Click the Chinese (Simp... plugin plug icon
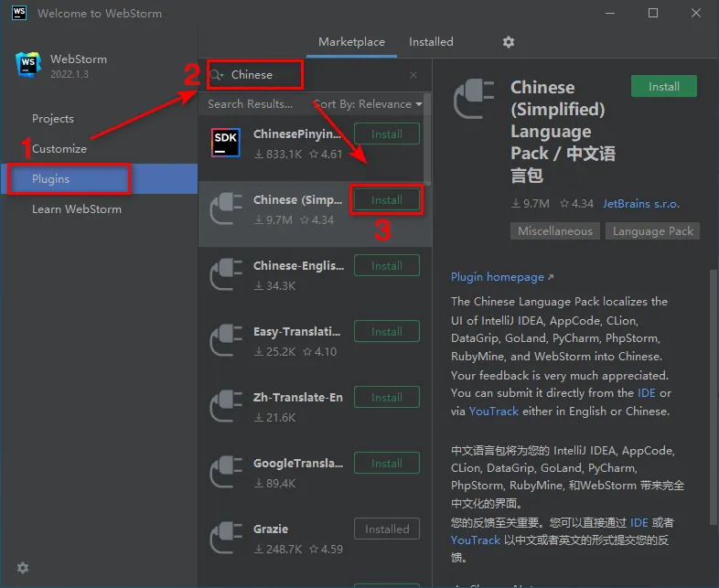The image size is (719, 588). [226, 208]
